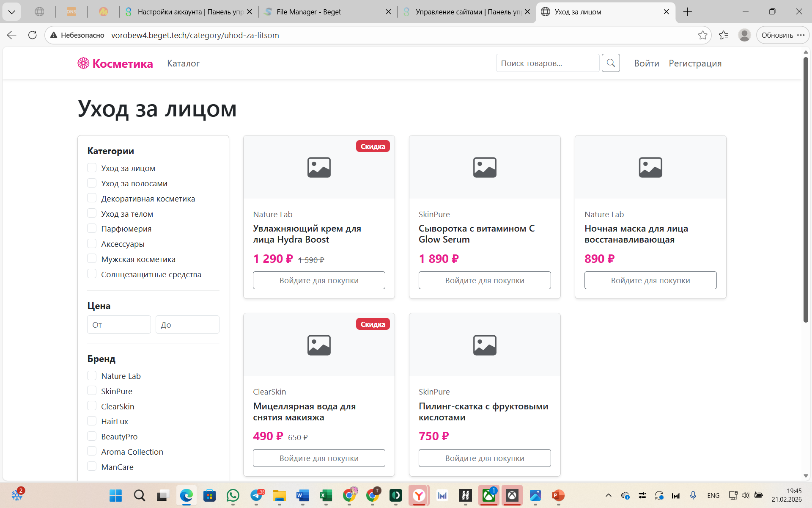Open browser settings three-dots menu
The width and height of the screenshot is (812, 508).
click(801, 35)
